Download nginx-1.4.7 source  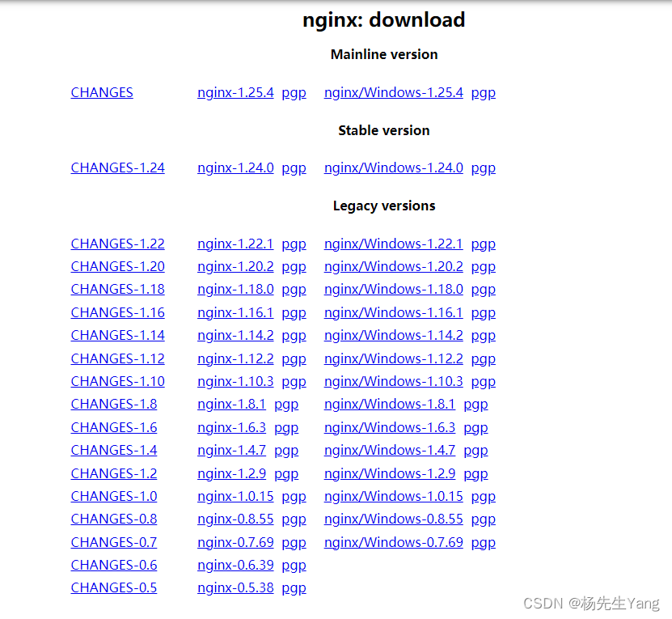231,451
